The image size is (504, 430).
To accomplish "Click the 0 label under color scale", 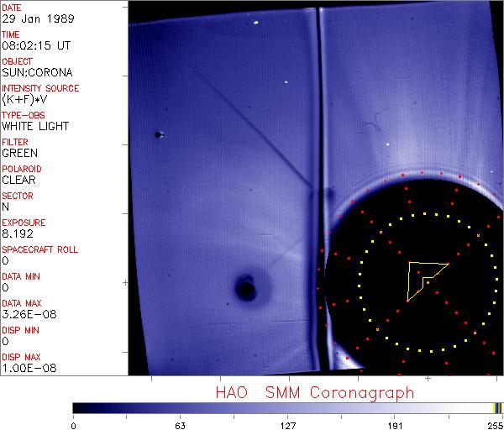I will tap(74, 426).
